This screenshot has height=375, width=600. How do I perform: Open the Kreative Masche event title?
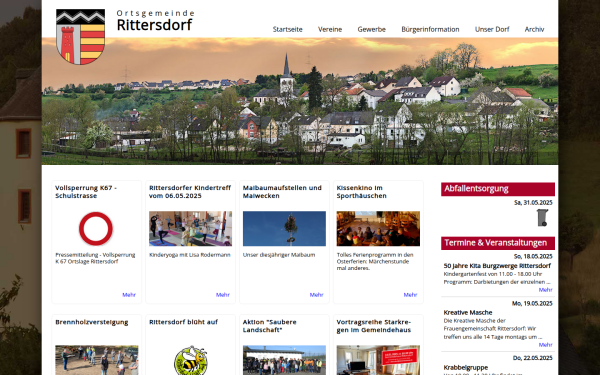click(468, 312)
